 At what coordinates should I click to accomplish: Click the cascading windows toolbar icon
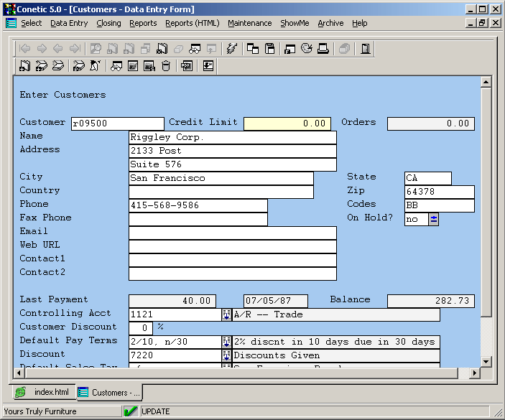(253, 49)
